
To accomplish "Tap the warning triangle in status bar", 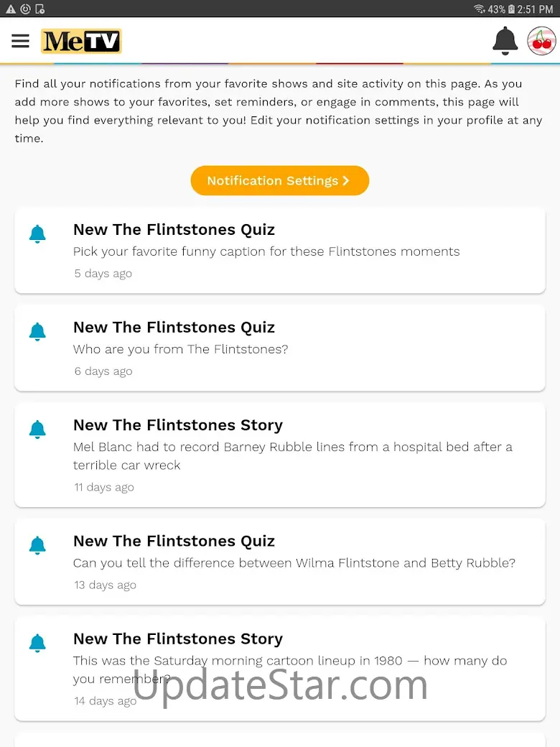I will click(11, 9).
